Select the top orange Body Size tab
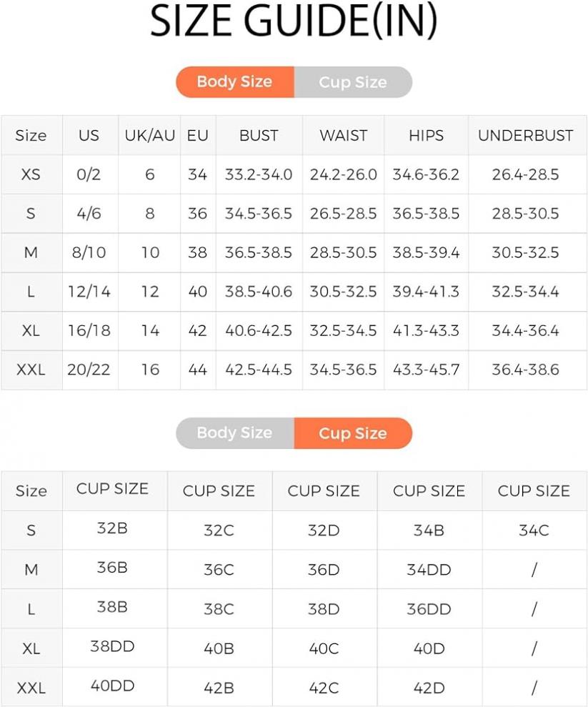588x707 pixels. point(235,81)
